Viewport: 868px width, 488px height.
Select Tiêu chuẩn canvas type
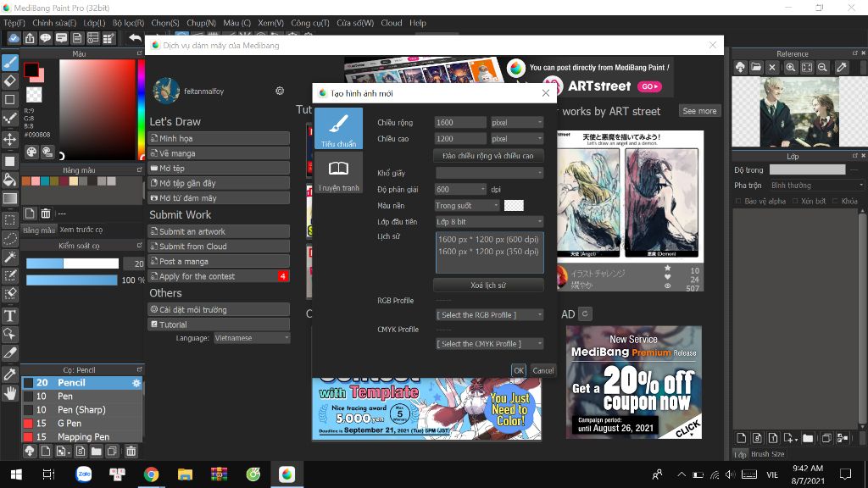click(x=338, y=129)
